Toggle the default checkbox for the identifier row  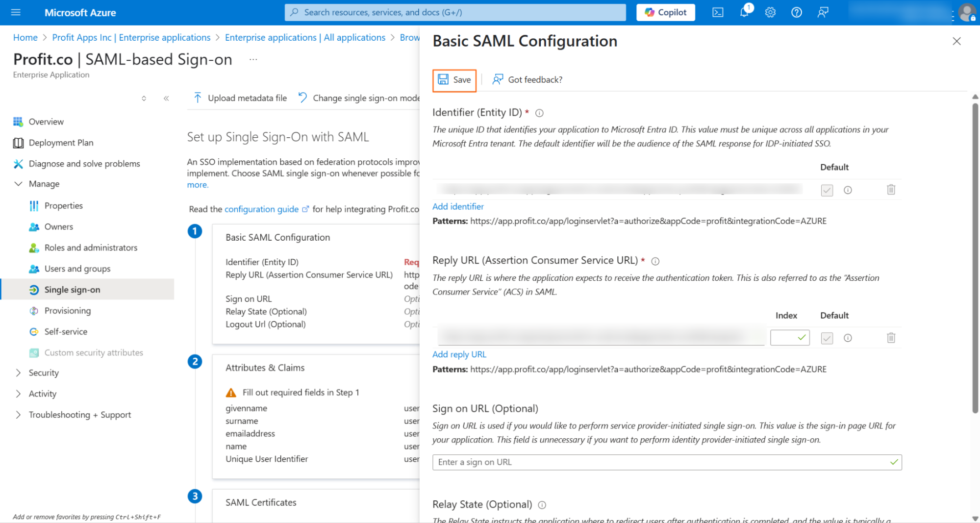click(827, 190)
